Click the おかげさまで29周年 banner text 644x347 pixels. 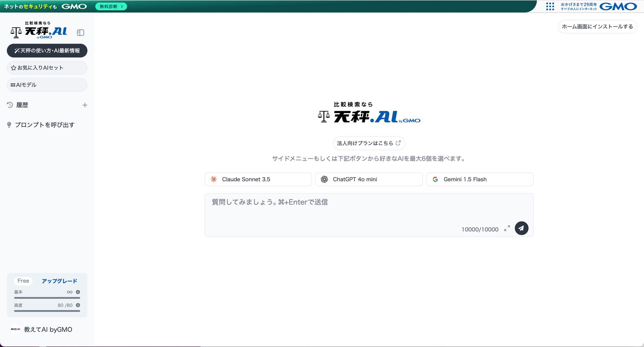tap(579, 5)
